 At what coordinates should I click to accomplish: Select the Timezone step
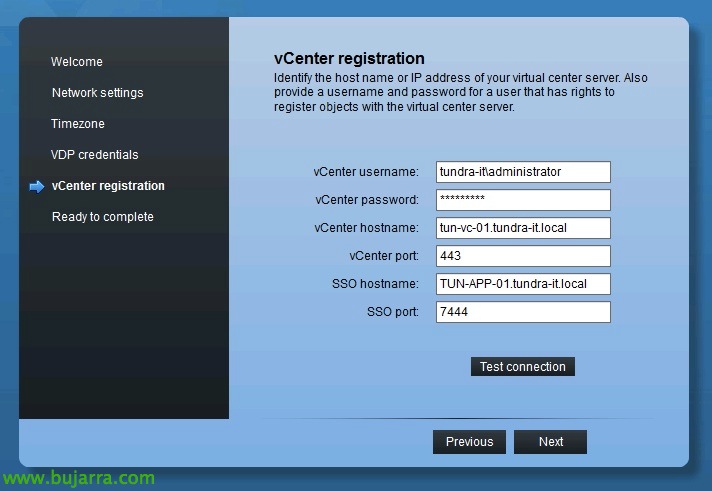tap(78, 124)
